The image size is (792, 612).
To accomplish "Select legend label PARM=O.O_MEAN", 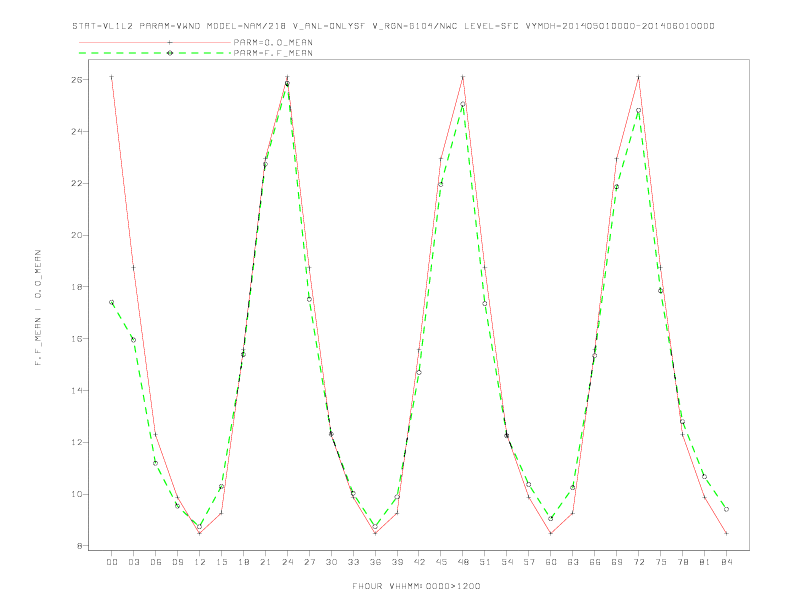I will pyautogui.click(x=273, y=42).
